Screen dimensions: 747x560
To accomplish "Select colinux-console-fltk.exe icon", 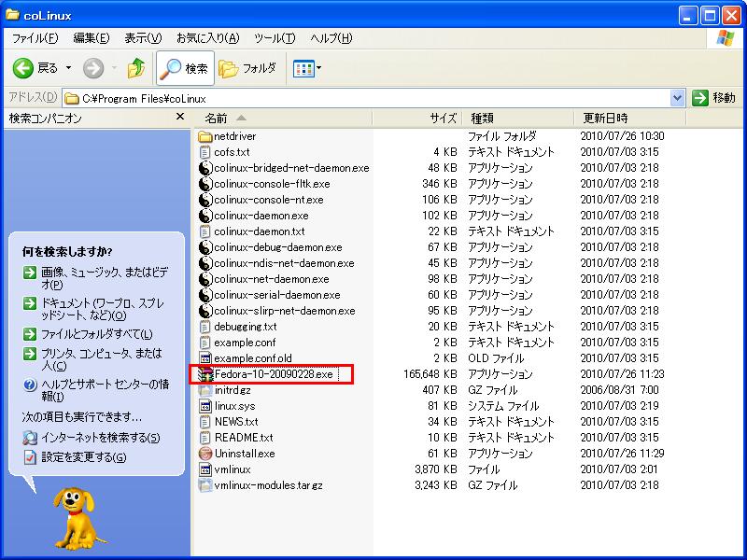I will 205,184.
